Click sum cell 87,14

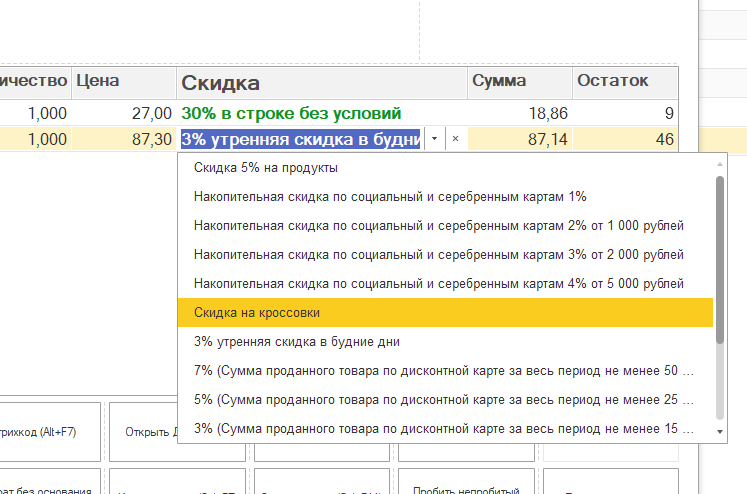[520, 139]
